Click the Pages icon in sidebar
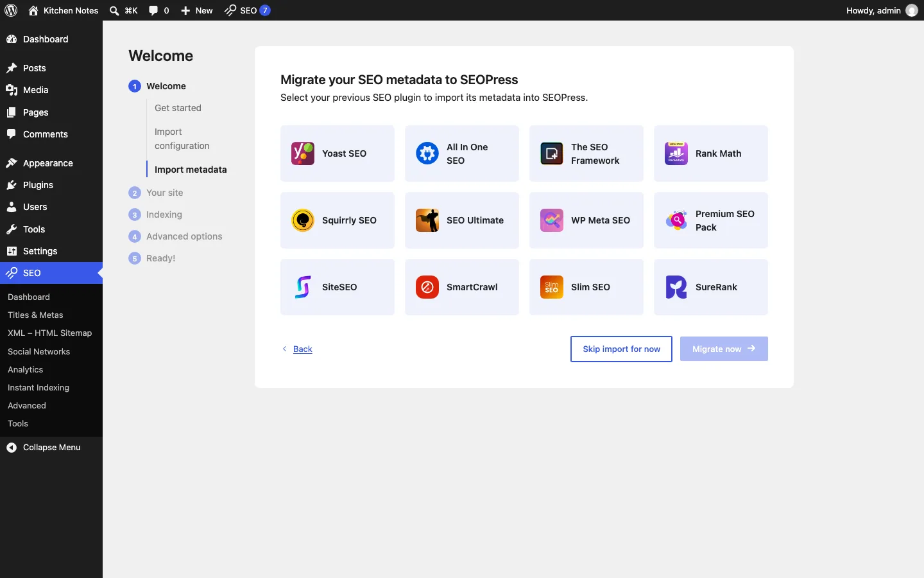The height and width of the screenshot is (578, 924). (x=12, y=112)
